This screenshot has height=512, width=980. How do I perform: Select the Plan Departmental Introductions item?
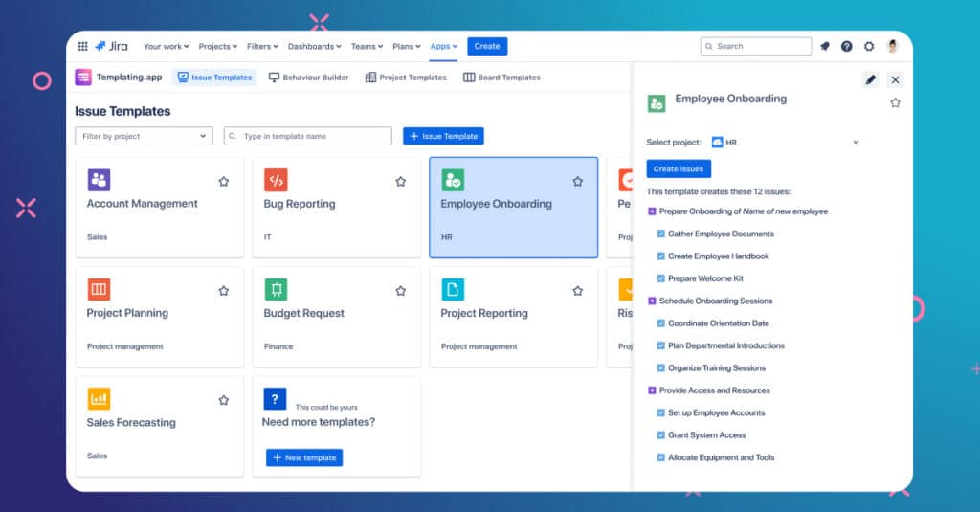[x=725, y=345]
